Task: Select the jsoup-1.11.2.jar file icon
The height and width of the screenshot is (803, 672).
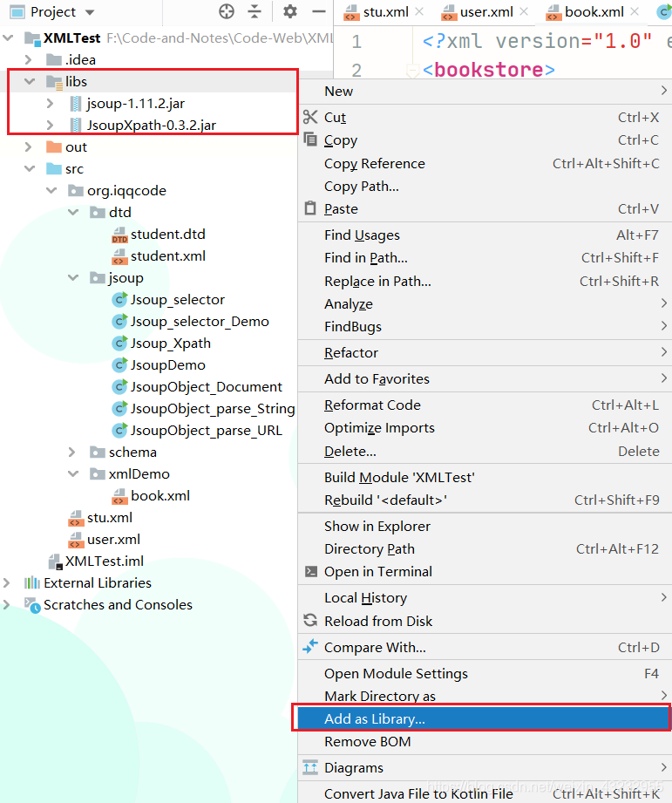Action: (75, 104)
